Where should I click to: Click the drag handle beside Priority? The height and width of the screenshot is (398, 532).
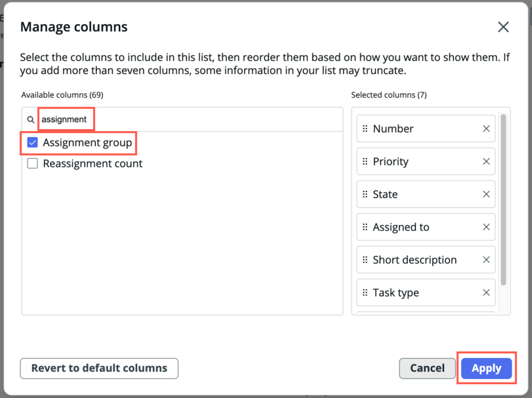[x=365, y=161]
